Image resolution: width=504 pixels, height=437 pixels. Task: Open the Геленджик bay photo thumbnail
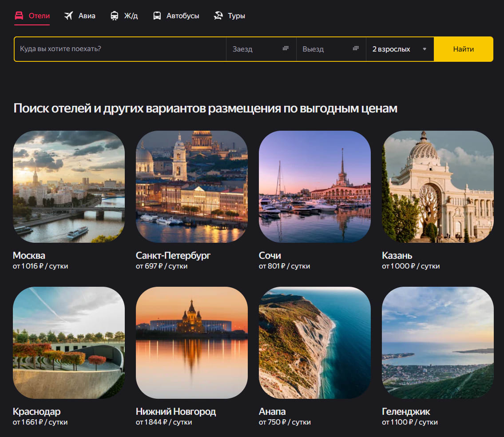click(x=438, y=343)
